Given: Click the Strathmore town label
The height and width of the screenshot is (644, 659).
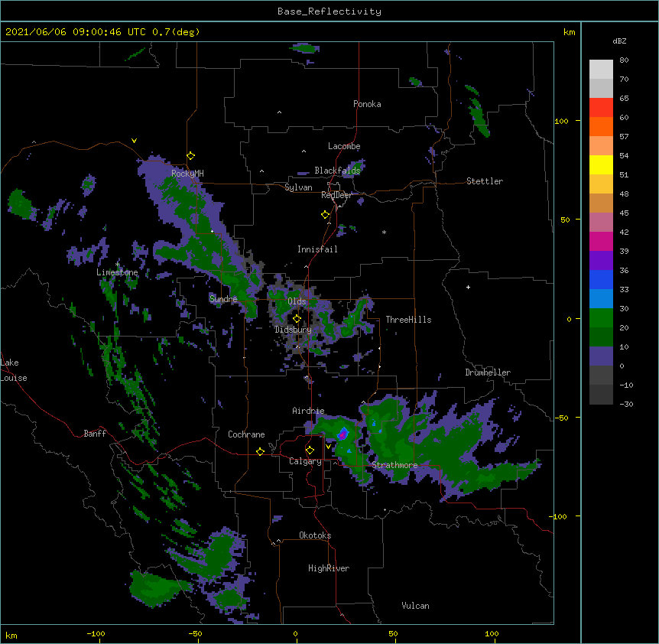Looking at the screenshot, I should [x=394, y=465].
